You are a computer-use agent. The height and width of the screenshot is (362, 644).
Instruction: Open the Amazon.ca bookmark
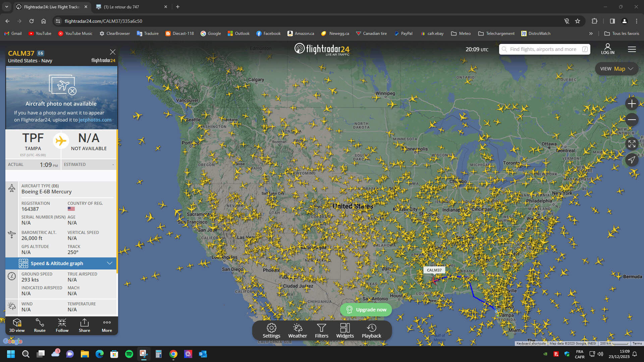pyautogui.click(x=301, y=34)
